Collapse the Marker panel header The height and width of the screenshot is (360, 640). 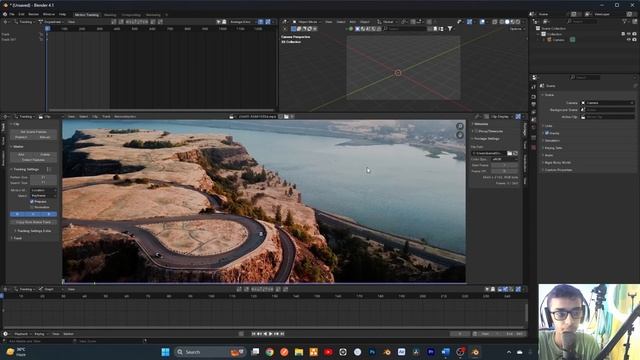click(x=17, y=147)
